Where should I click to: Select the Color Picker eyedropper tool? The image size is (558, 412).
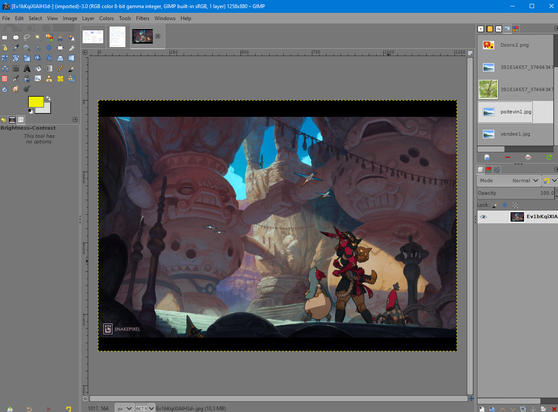tap(16, 48)
